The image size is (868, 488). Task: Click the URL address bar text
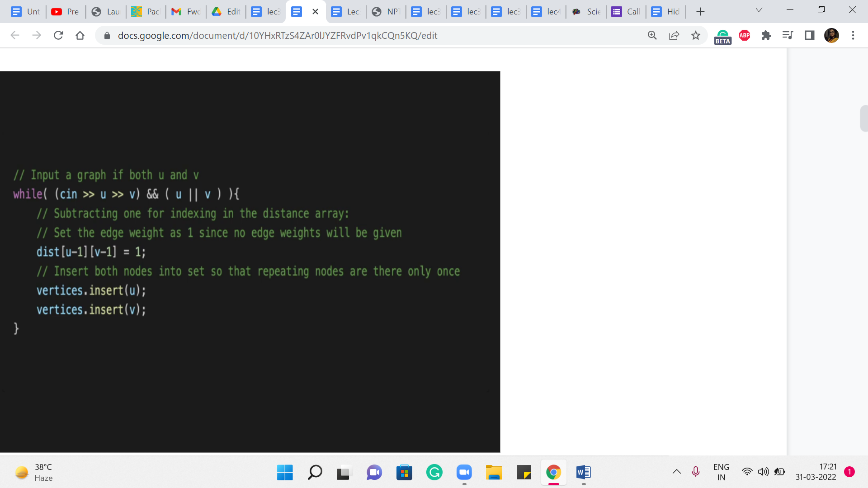click(278, 35)
